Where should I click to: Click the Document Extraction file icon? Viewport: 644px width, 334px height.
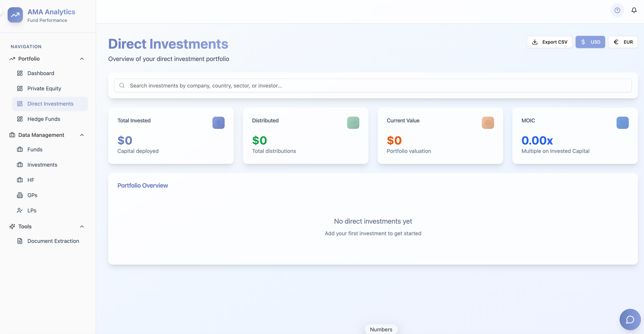(20, 241)
